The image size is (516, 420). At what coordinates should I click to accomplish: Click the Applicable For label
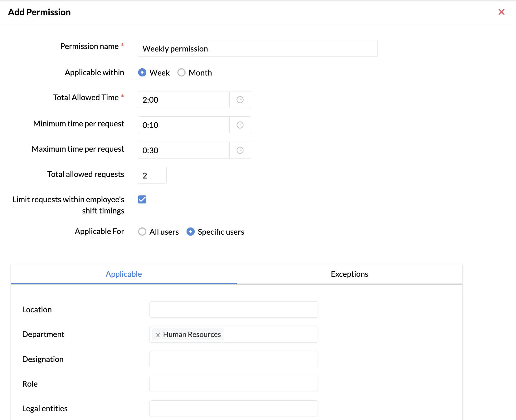click(x=100, y=231)
